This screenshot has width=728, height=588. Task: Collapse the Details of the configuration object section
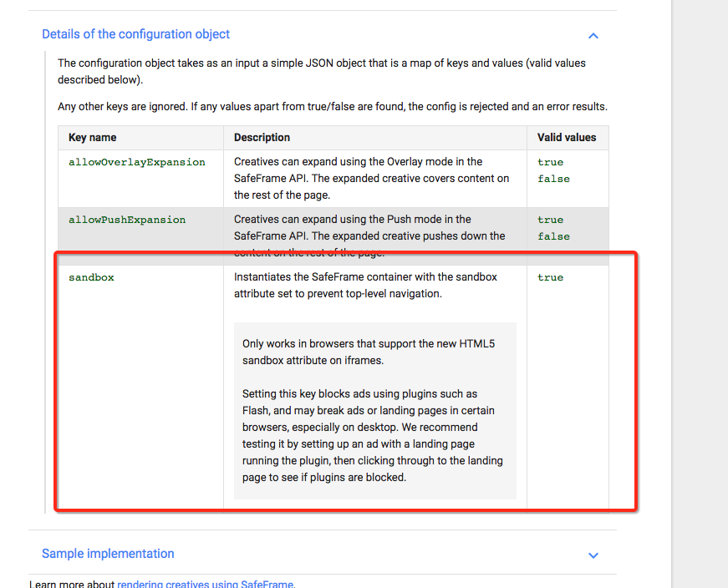tap(593, 36)
